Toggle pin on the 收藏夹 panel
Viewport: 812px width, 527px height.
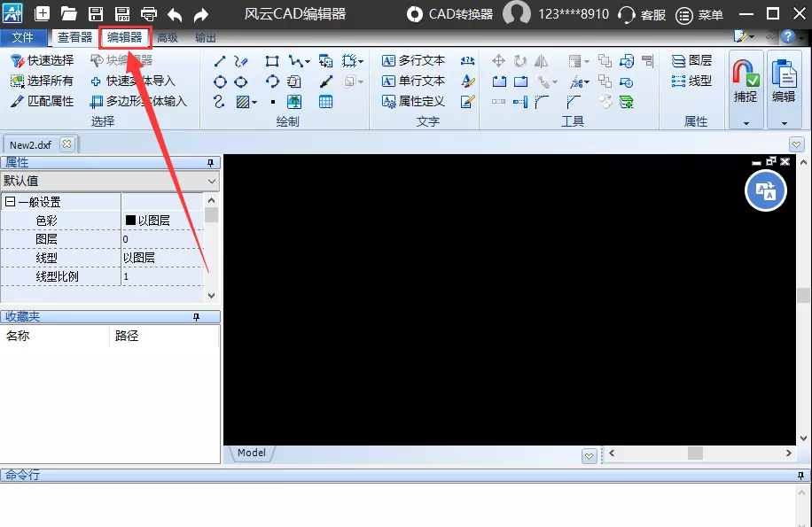(x=196, y=316)
